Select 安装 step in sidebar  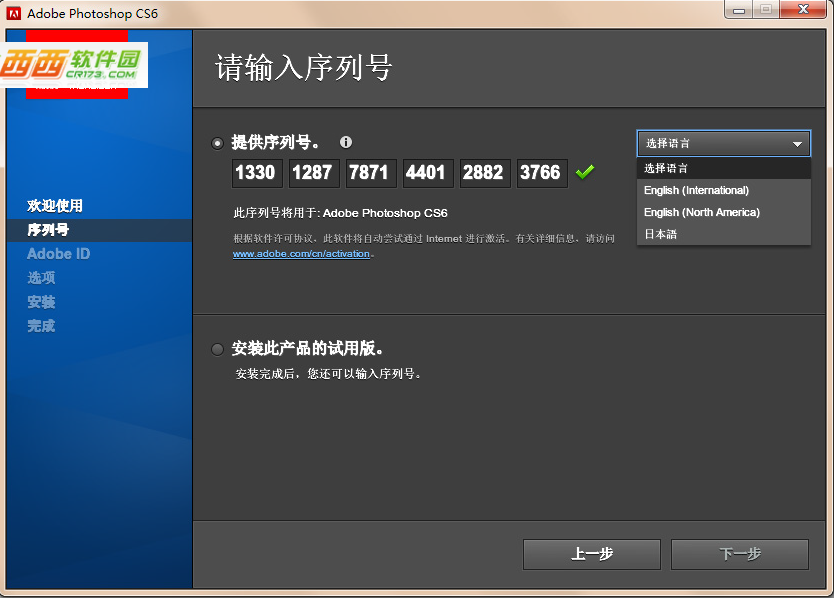coord(41,302)
